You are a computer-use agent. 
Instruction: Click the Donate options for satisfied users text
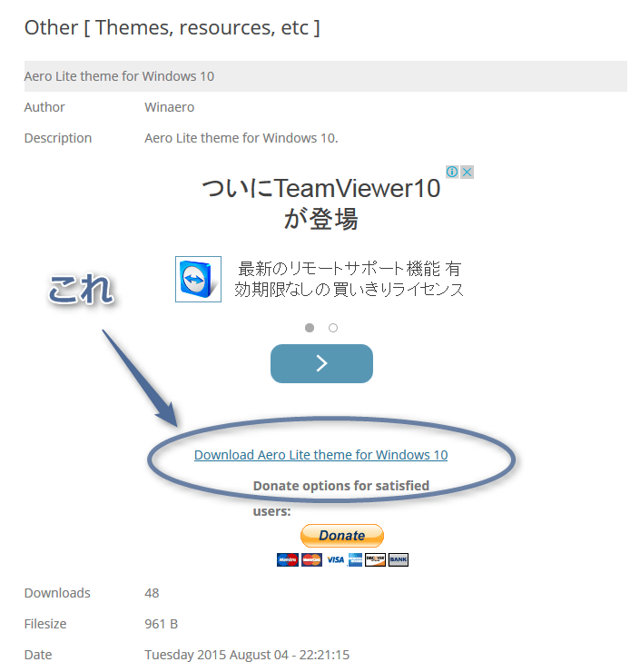341,499
